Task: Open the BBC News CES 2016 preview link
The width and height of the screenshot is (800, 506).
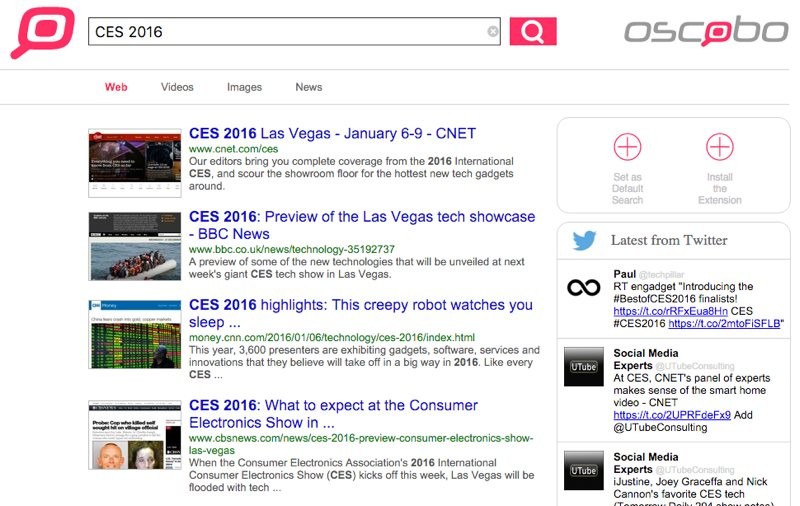Action: click(x=361, y=217)
